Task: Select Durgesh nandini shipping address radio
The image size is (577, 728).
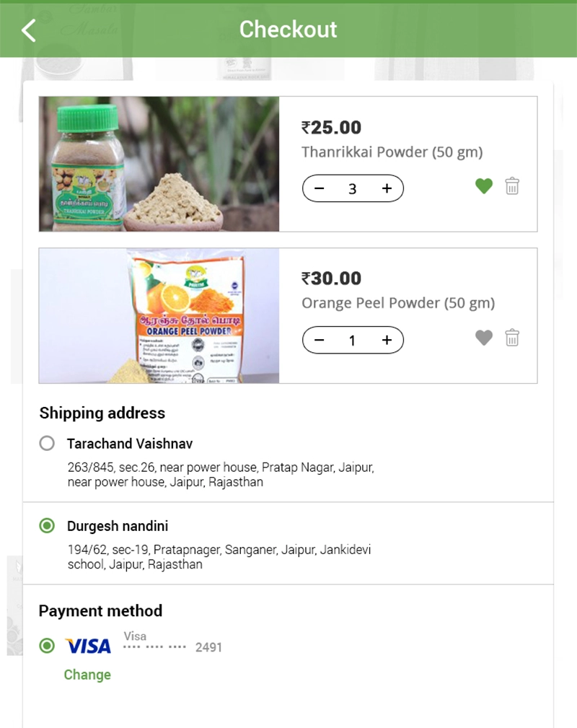Action: pyautogui.click(x=47, y=526)
